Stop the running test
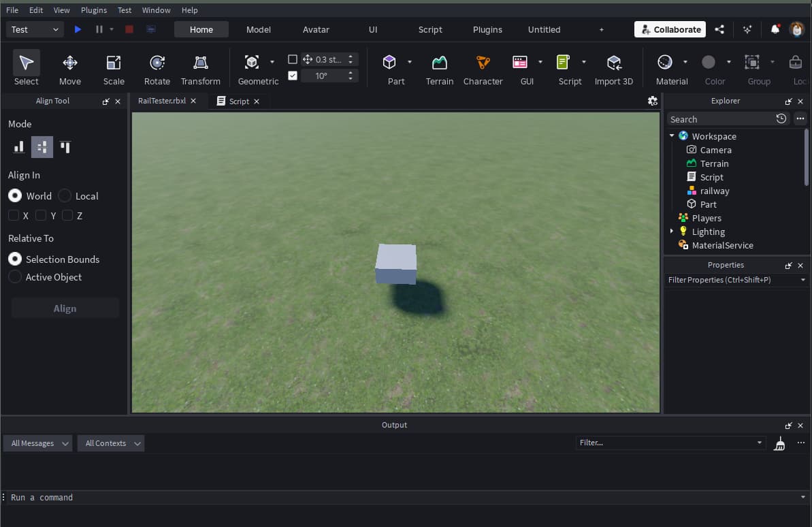This screenshot has height=527, width=812. 129,29
